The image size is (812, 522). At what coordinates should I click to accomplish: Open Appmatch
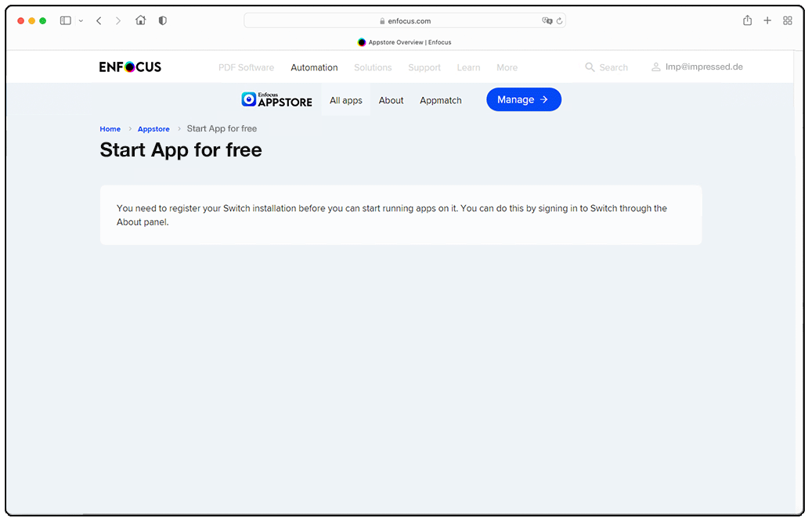coord(441,100)
